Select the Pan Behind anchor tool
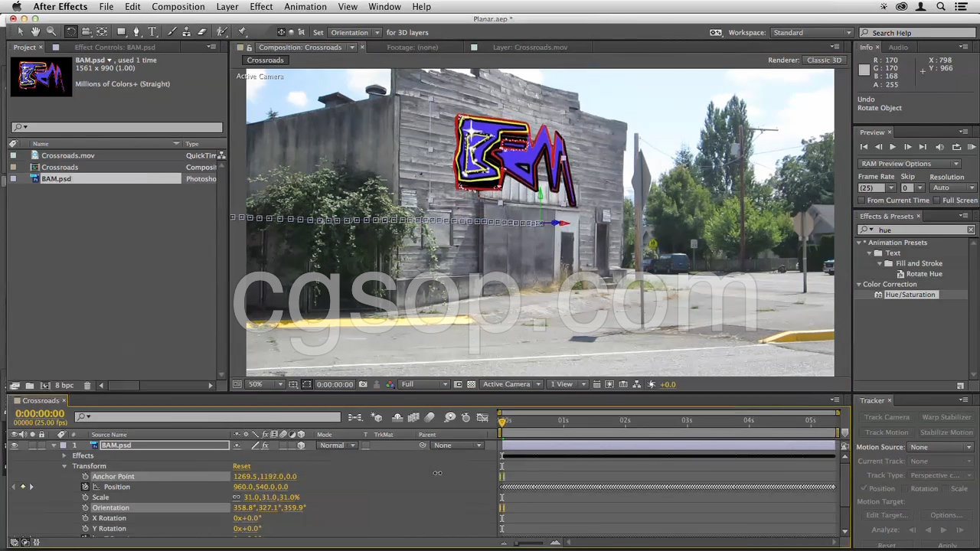Screen dimensions: 980x551 pos(102,32)
